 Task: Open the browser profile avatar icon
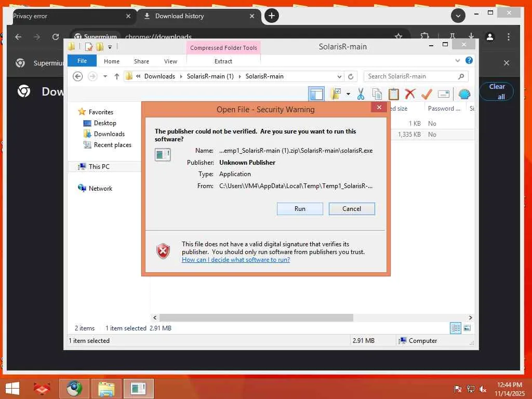pos(489,37)
